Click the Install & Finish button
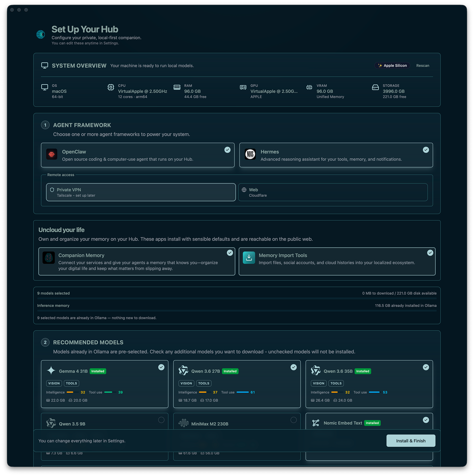The image size is (474, 476). click(411, 441)
